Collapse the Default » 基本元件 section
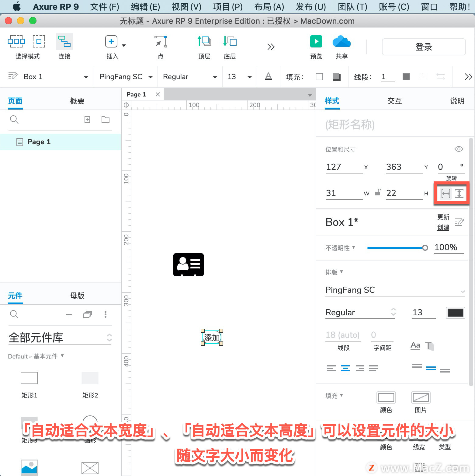This screenshot has height=476, width=475. tap(62, 355)
